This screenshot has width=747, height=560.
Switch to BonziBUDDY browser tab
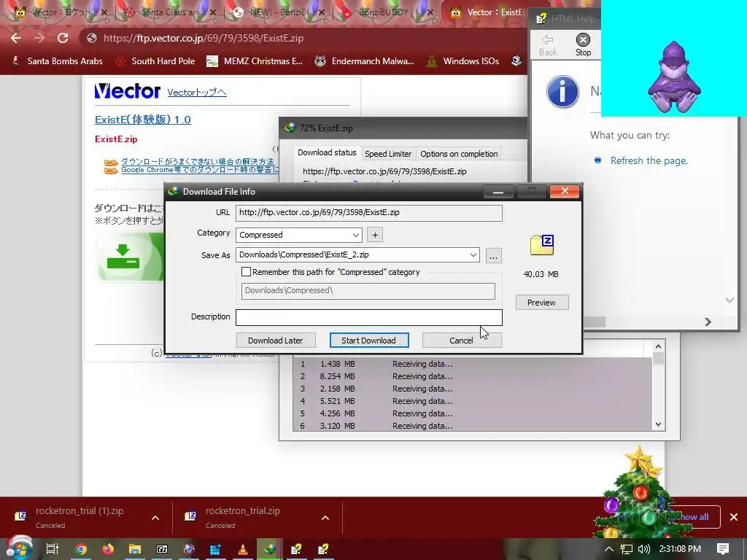(387, 12)
